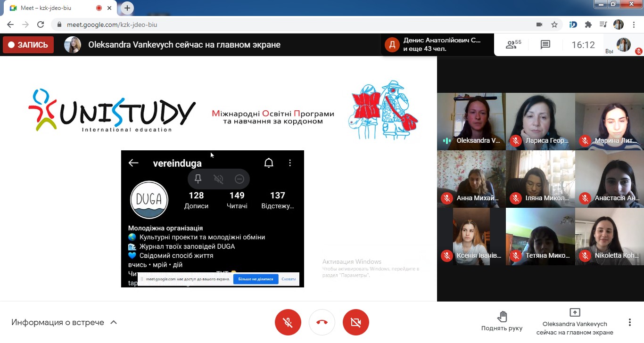This screenshot has width=644, height=343.
Task: Select Анастасія Ан... video tile
Action: click(x=610, y=179)
